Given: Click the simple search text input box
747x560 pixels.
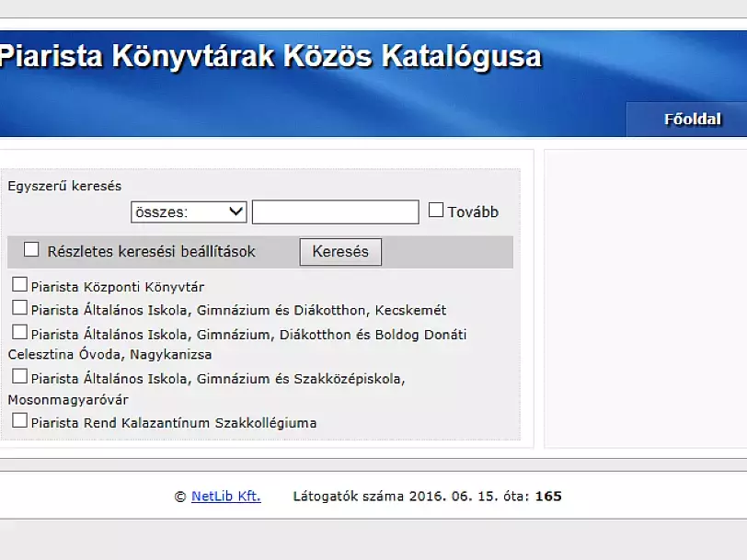Looking at the screenshot, I should coord(336,211).
